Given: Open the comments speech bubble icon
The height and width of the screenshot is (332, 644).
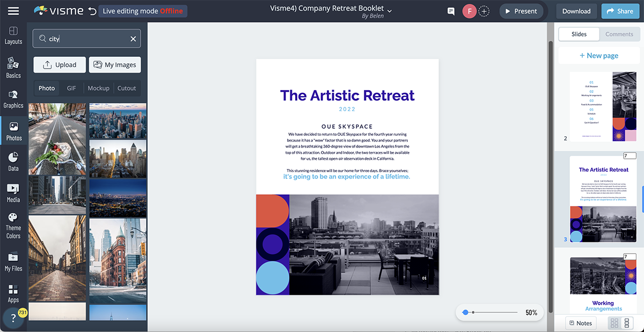Looking at the screenshot, I should (x=451, y=11).
